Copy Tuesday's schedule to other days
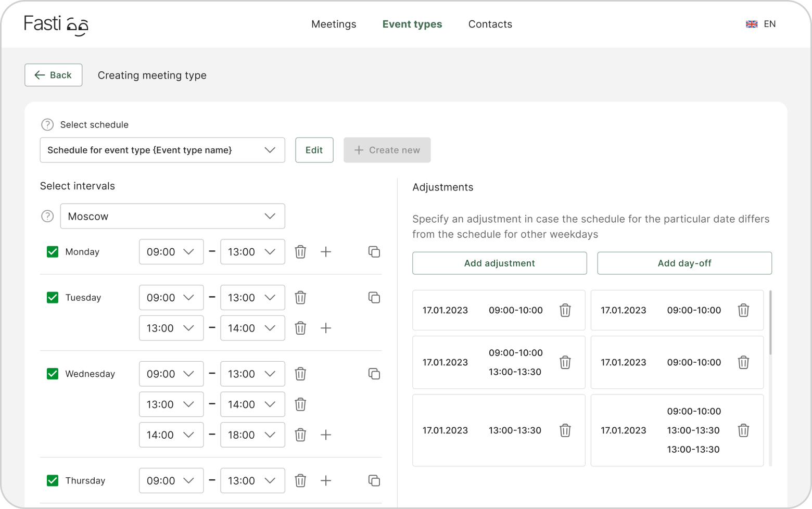This screenshot has width=812, height=509. 374,298
